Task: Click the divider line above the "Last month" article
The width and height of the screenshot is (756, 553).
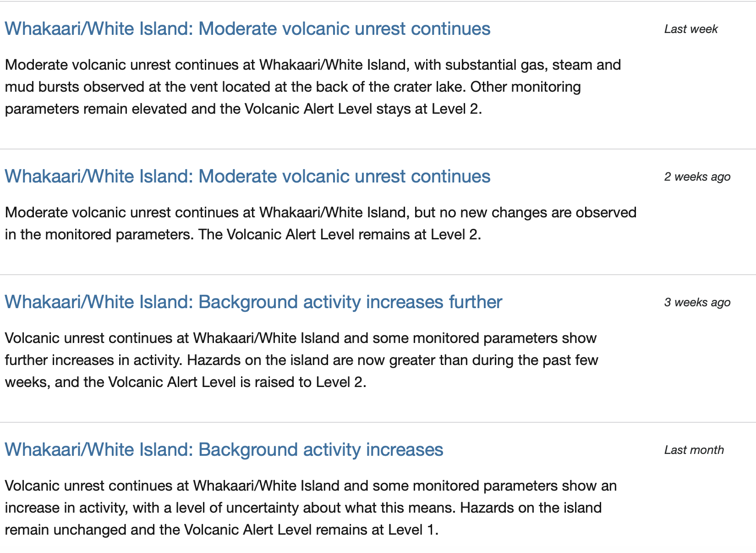Action: (x=378, y=422)
